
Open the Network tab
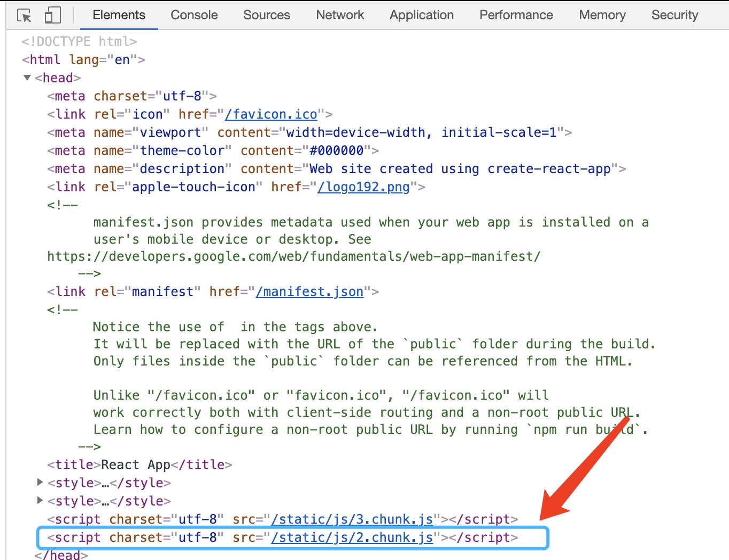point(340,15)
